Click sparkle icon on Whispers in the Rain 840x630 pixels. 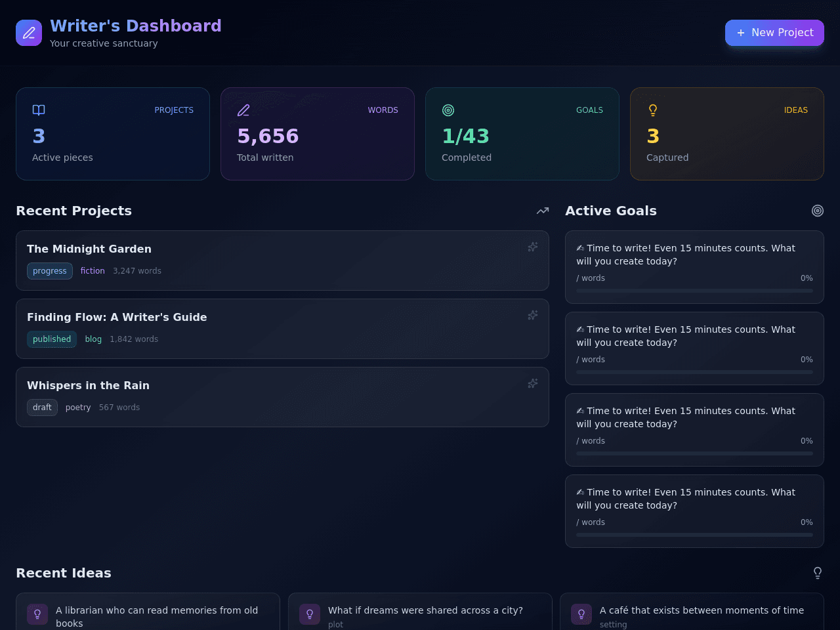(533, 383)
